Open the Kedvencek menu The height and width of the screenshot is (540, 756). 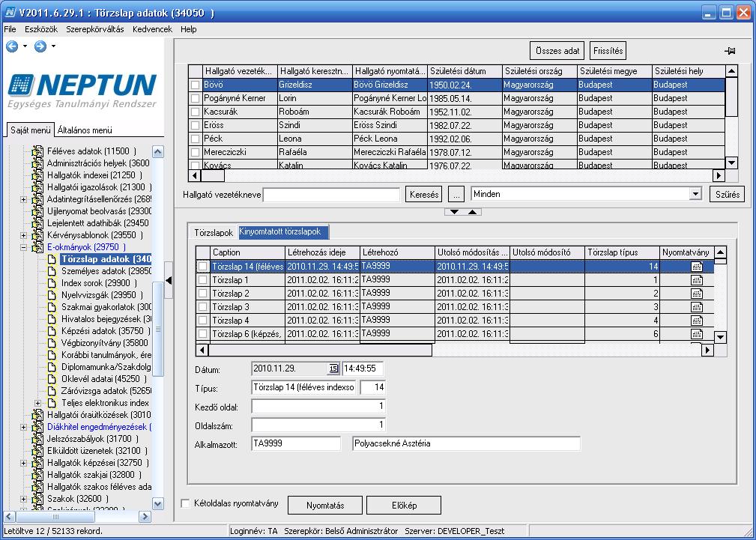click(x=152, y=29)
